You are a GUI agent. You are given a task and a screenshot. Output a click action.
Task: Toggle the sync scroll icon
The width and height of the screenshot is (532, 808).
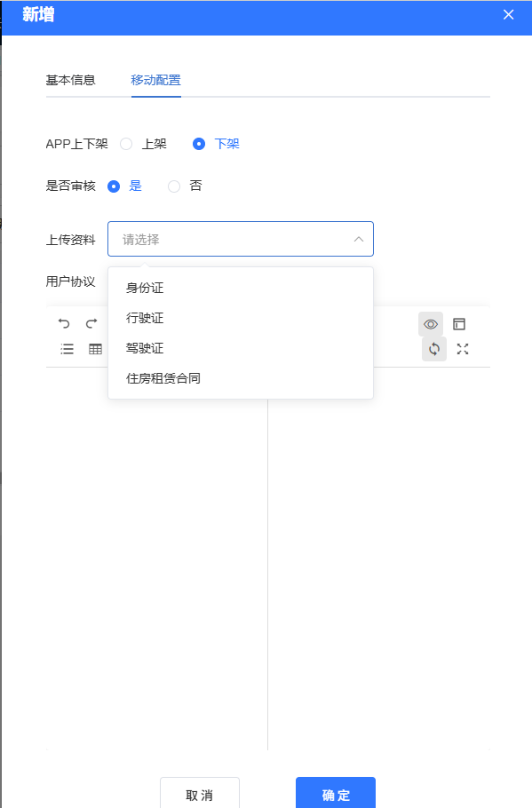[x=434, y=349]
